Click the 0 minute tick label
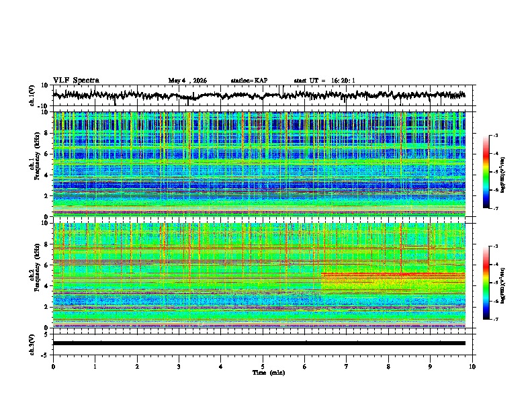 [53, 367]
